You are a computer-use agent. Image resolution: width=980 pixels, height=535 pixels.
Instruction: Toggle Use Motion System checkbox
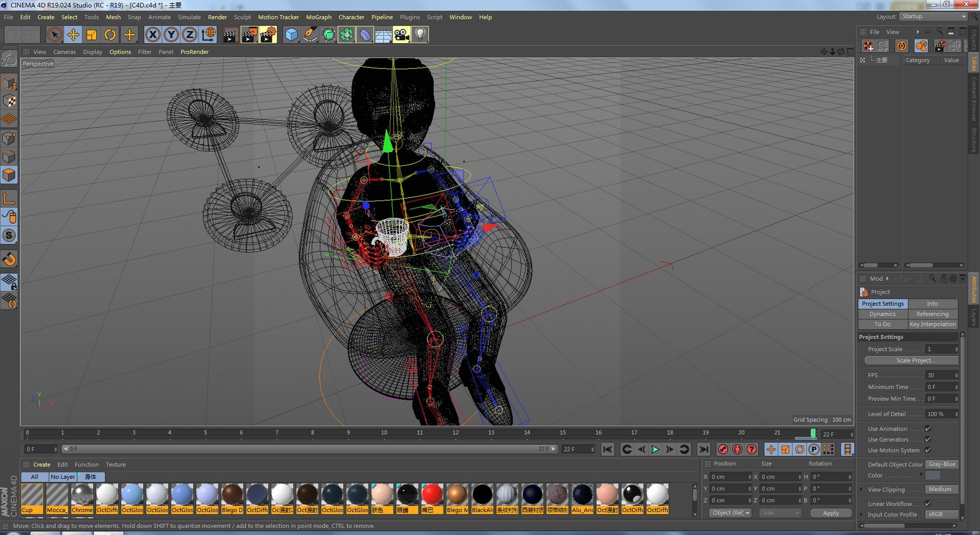[928, 450]
